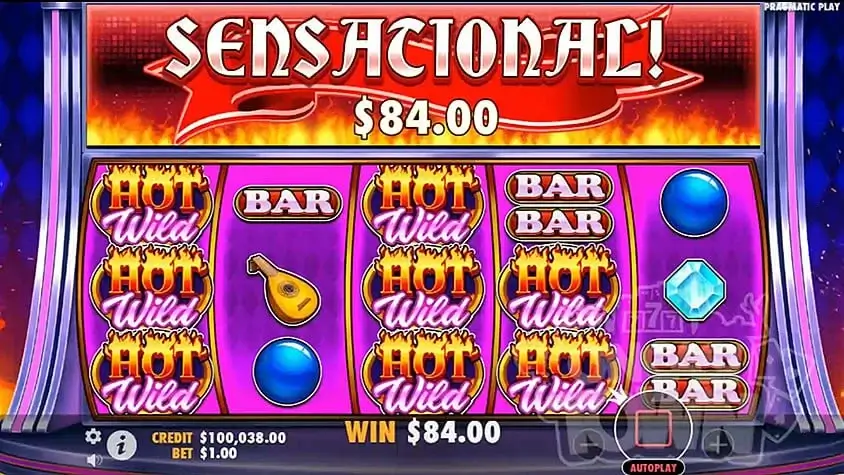The image size is (844, 475).
Task: Stop the spin with the square button
Action: point(653,428)
